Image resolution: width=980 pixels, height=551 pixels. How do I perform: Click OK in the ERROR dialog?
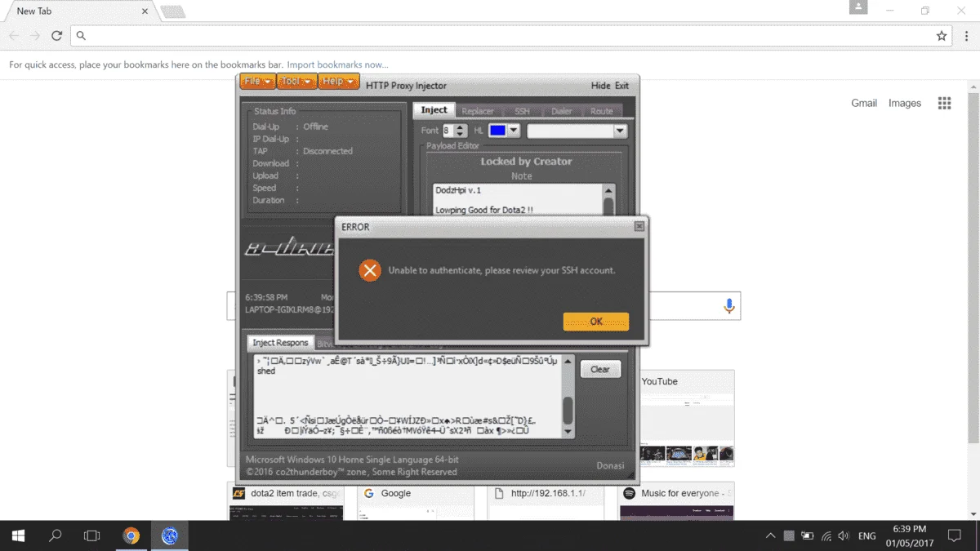(596, 322)
